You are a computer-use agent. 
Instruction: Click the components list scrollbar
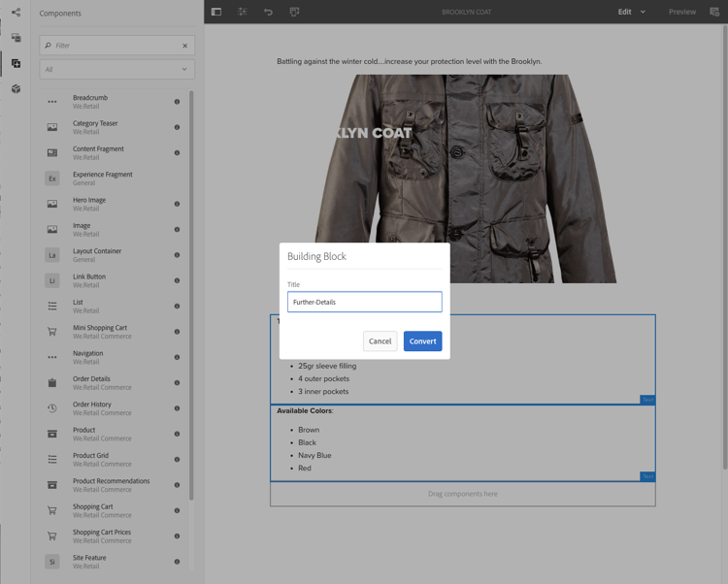pos(191,295)
